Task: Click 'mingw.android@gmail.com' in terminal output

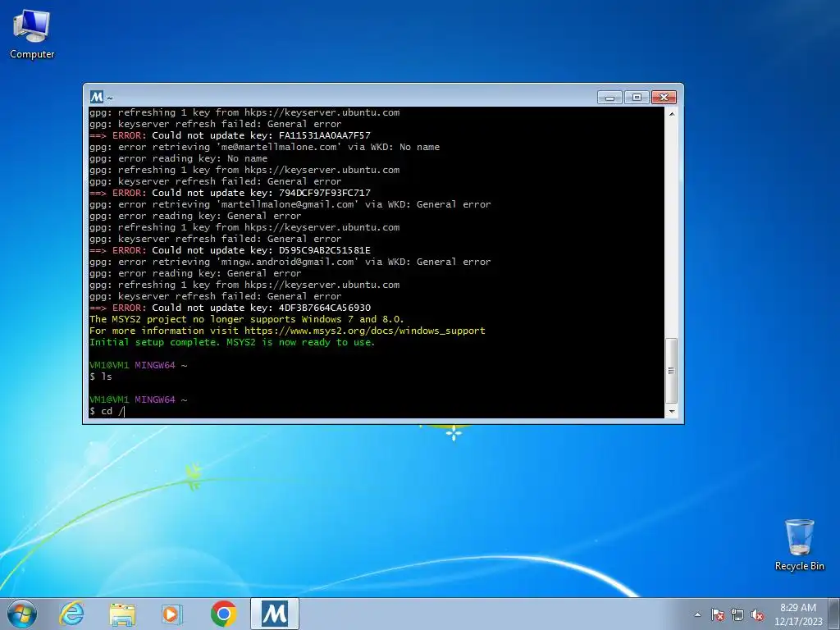Action: point(288,262)
